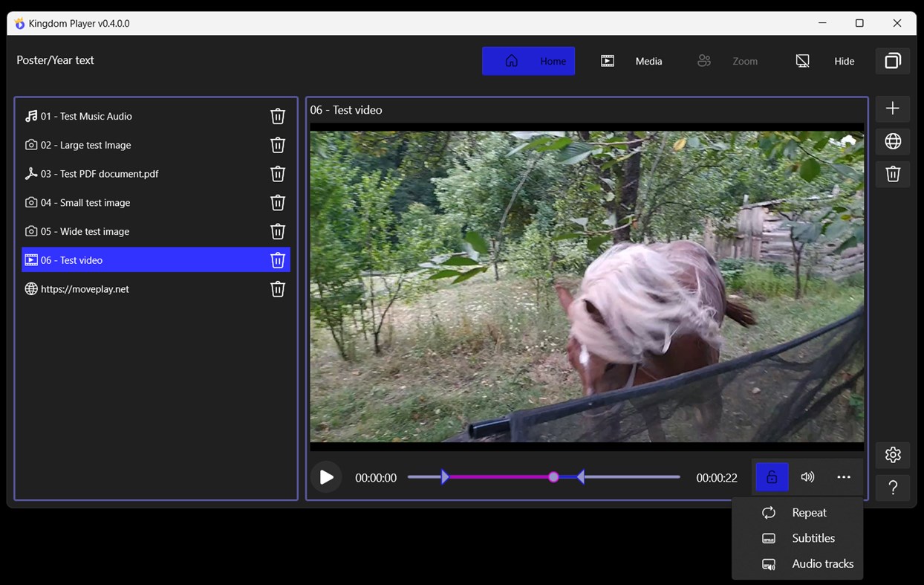Open help with the question mark icon
This screenshot has width=924, height=585.
tap(893, 488)
